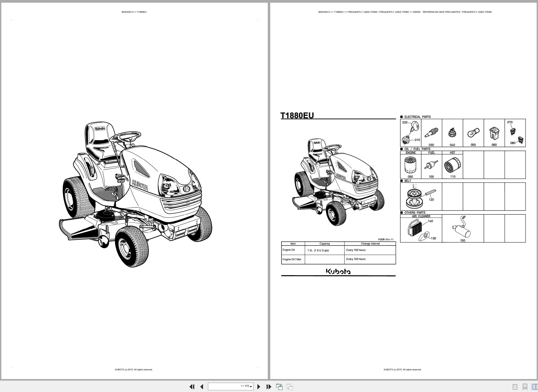Click the ENGINE column header

[x=411, y=153]
